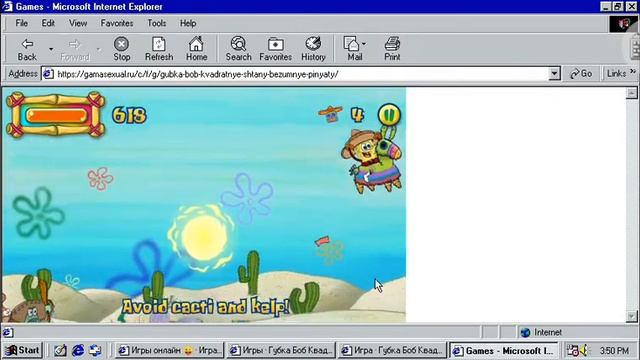Click the first Quick Launch icon
This screenshot has height=360, width=640.
[x=61, y=350]
